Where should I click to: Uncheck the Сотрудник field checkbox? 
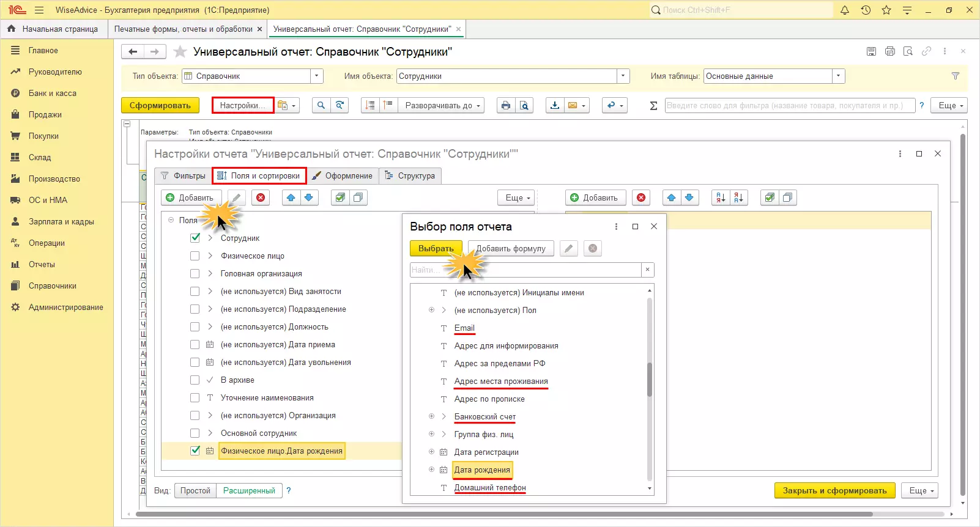195,238
